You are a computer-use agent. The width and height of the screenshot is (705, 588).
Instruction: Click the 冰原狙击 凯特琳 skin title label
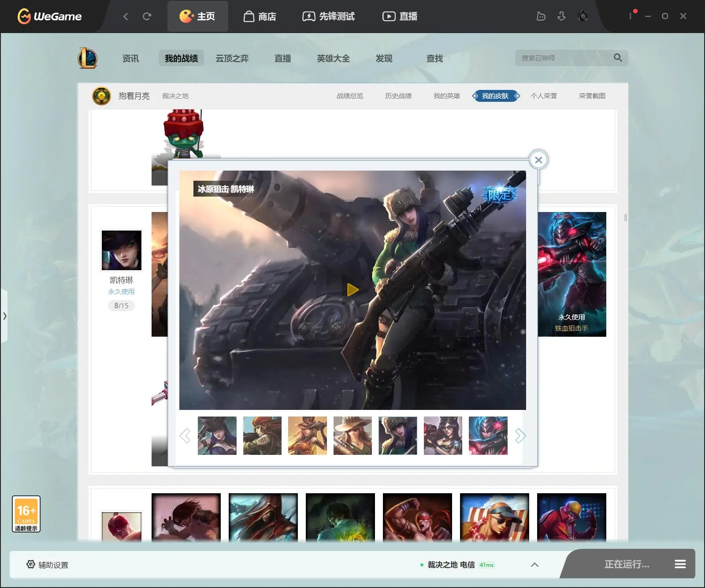[226, 189]
